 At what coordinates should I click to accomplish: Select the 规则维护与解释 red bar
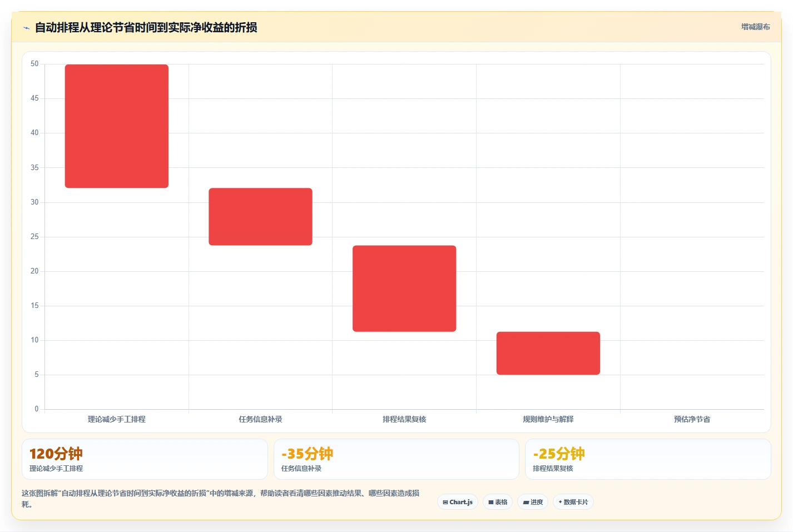click(548, 353)
